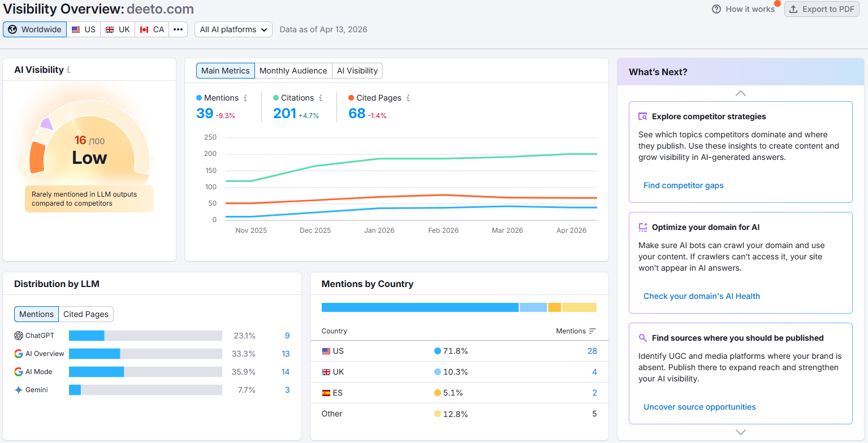Click the Country column header
Image resolution: width=868 pixels, height=443 pixels.
(334, 331)
